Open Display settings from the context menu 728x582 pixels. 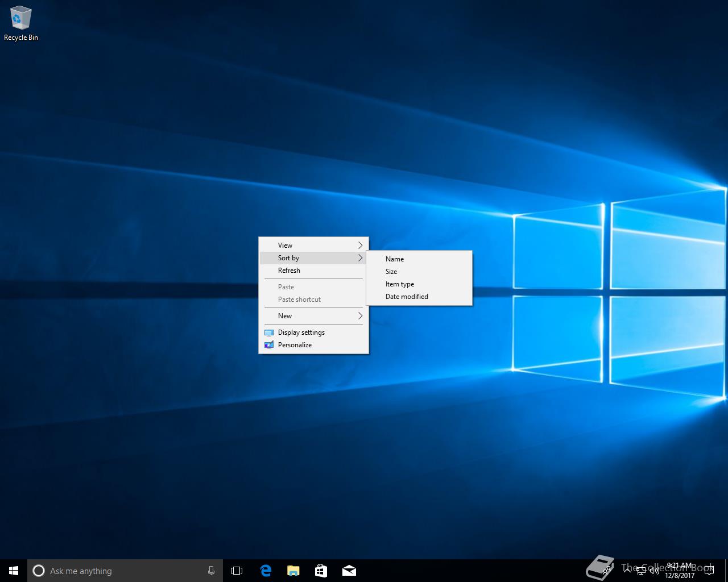click(x=313, y=332)
